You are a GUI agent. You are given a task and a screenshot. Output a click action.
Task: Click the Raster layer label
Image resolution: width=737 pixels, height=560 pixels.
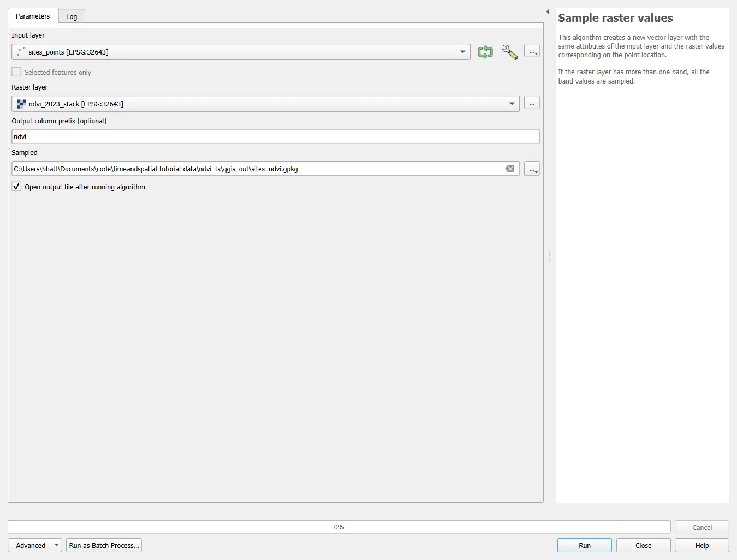29,87
